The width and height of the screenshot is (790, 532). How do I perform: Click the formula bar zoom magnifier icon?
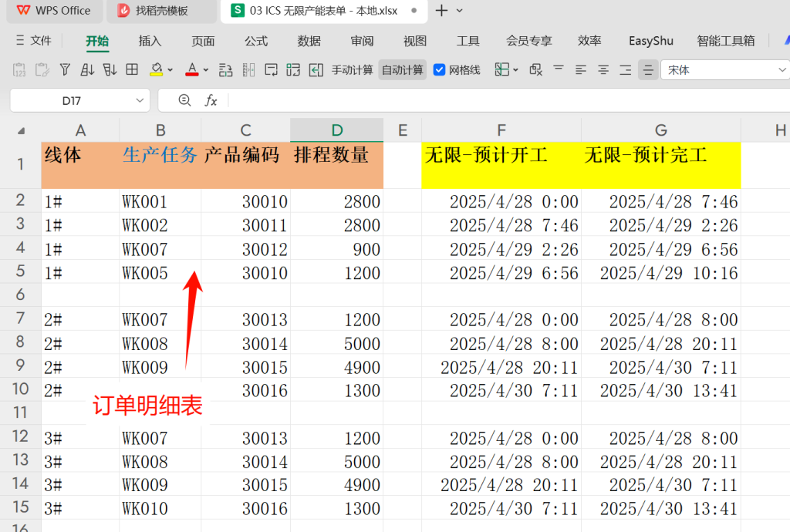[x=185, y=101]
